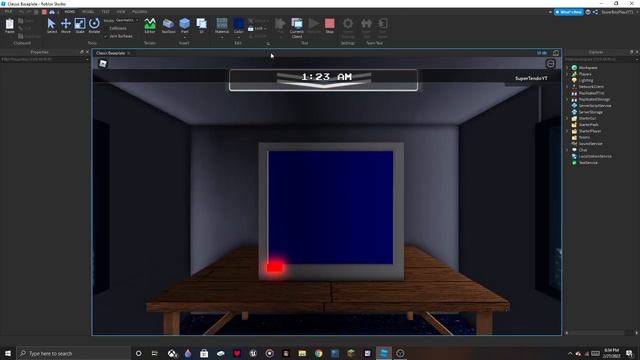Click the Exit Game icon
Image resolution: width=640 pixels, height=360 pixels.
382,27
